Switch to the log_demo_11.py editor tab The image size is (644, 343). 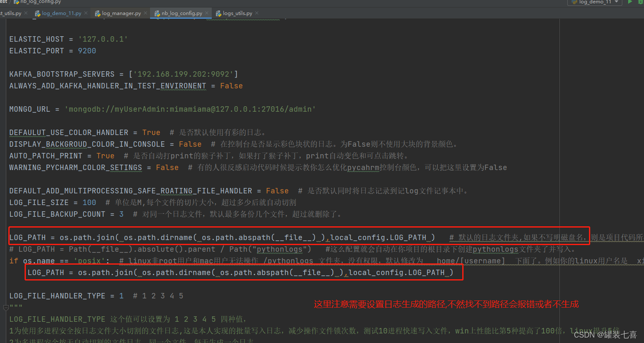tap(61, 13)
